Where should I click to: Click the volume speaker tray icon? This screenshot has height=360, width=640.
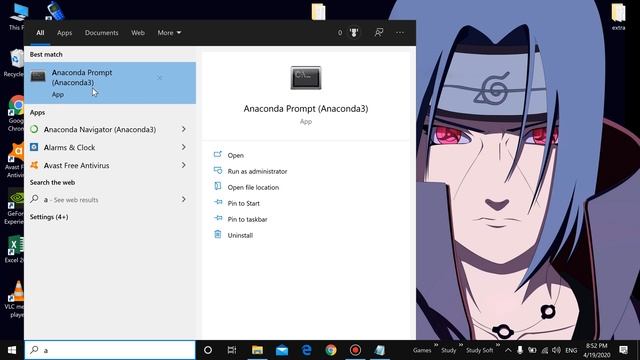click(556, 350)
